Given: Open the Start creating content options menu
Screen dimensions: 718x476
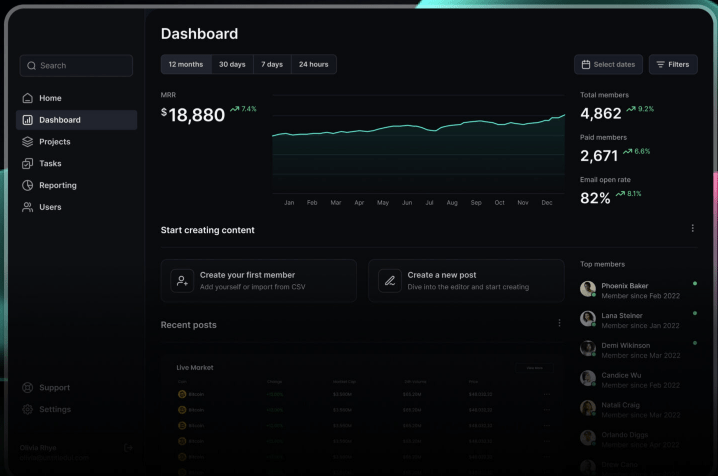Looking at the screenshot, I should 692,229.
